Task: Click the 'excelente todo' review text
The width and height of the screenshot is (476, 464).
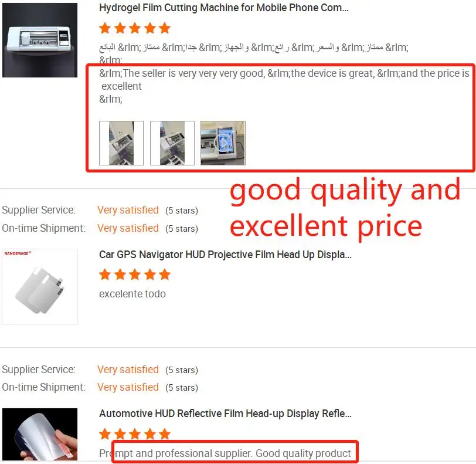Action: 132,294
